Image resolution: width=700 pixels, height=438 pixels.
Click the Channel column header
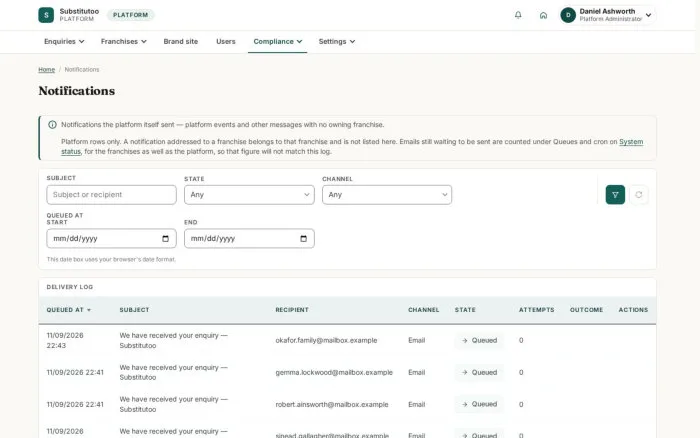coord(424,310)
